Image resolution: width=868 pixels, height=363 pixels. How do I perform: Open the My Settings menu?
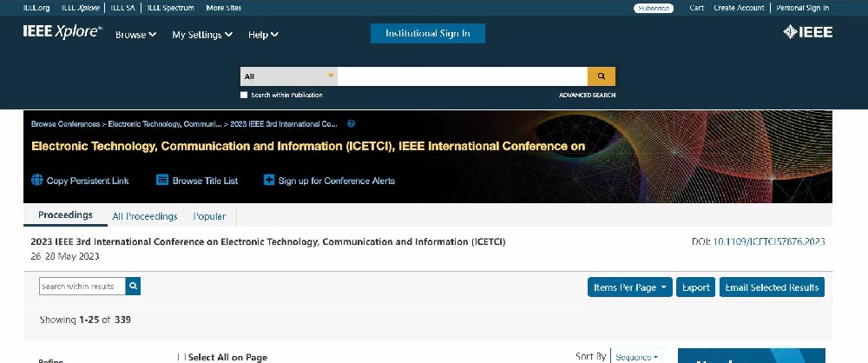click(x=202, y=35)
